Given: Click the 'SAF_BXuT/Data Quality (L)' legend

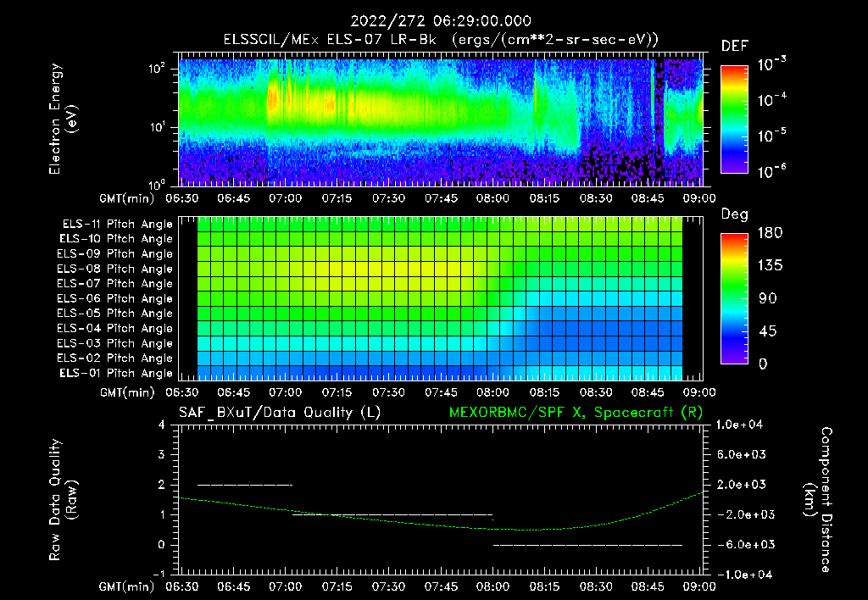Looking at the screenshot, I should 280,413.
